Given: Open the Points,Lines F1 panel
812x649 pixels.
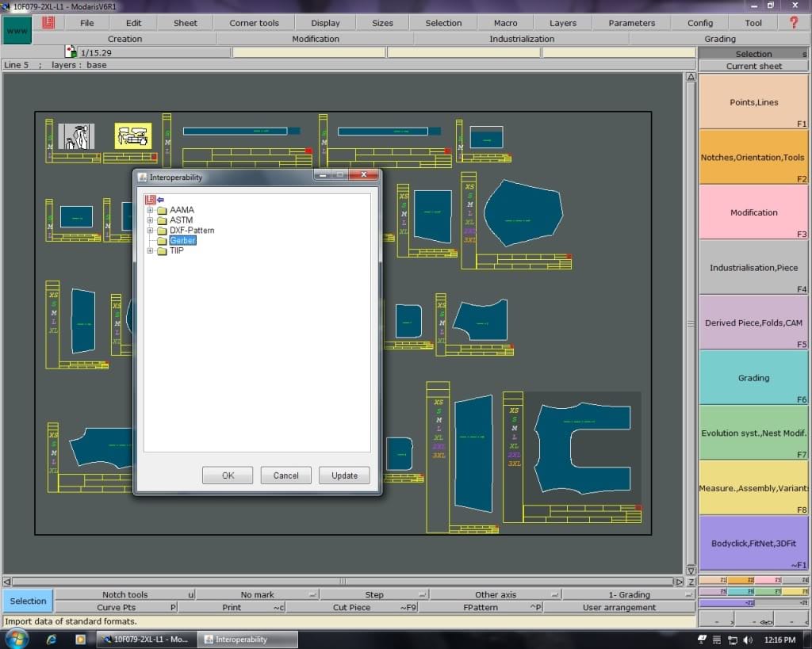Looking at the screenshot, I should click(x=753, y=102).
